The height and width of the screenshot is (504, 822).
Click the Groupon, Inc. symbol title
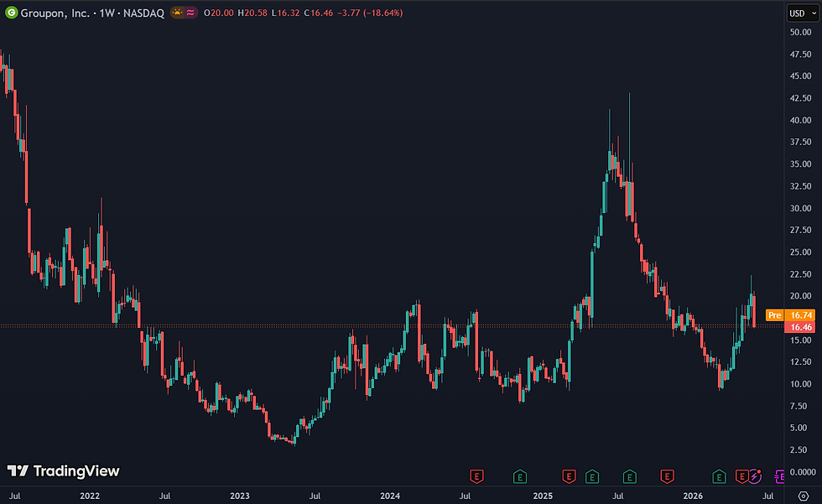55,13
